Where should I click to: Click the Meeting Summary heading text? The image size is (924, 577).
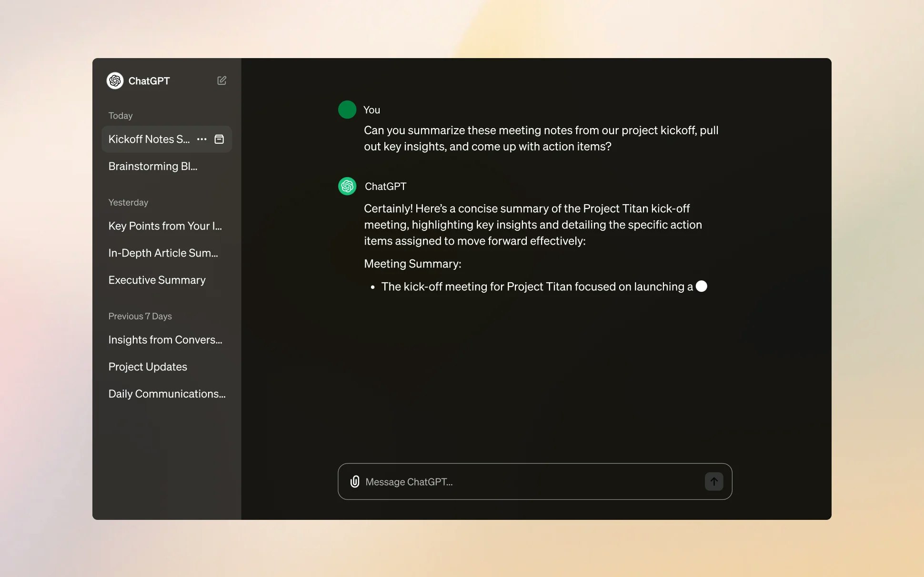pos(412,264)
